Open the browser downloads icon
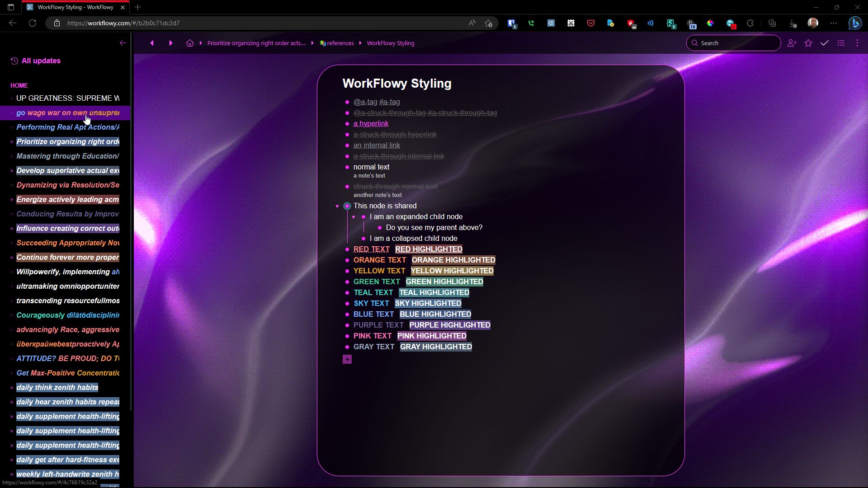Image resolution: width=868 pixels, height=488 pixels. click(793, 23)
